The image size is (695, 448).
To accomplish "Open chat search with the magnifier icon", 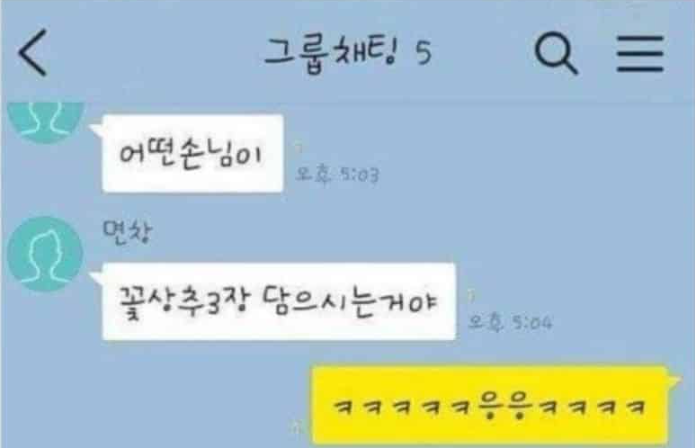I will [556, 53].
